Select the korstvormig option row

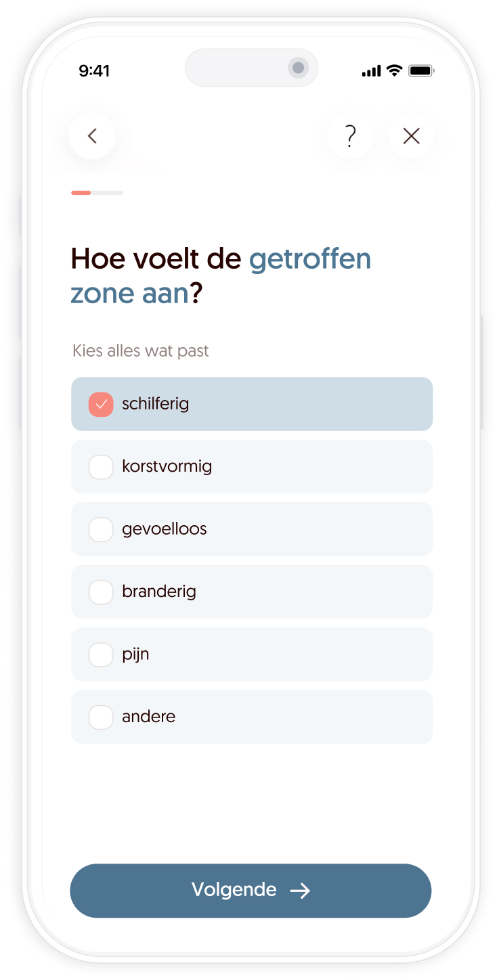252,467
